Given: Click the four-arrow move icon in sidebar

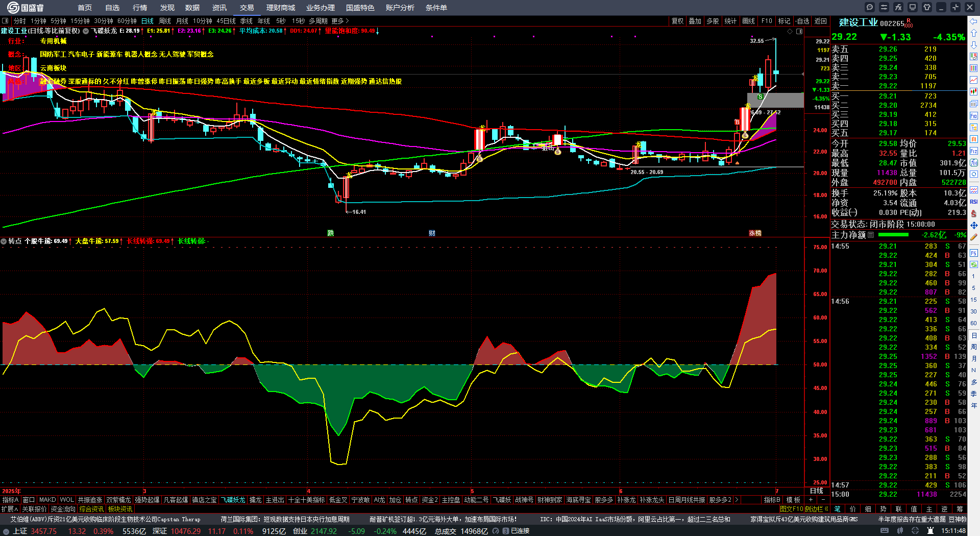Looking at the screenshot, I should (x=974, y=225).
